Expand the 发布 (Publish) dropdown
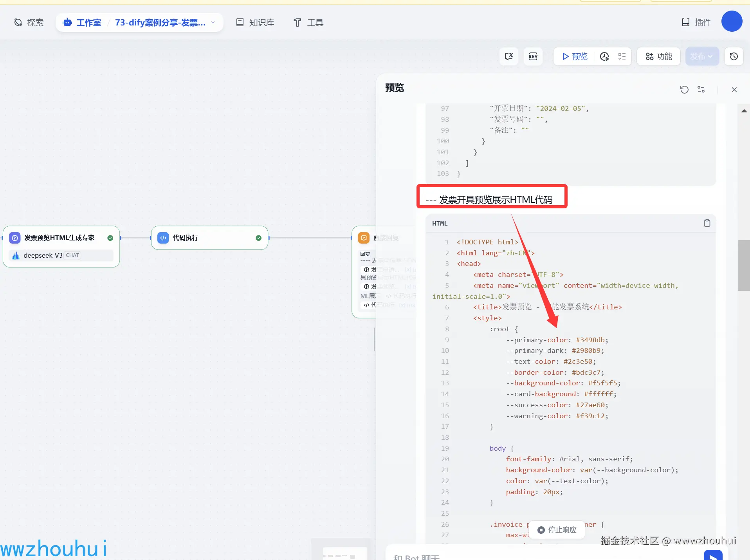This screenshot has height=560, width=750. coord(702,56)
